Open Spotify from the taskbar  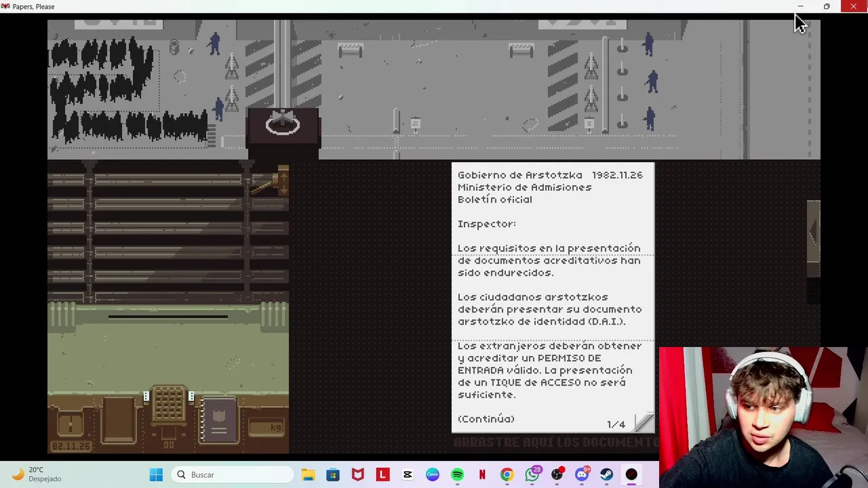click(457, 475)
